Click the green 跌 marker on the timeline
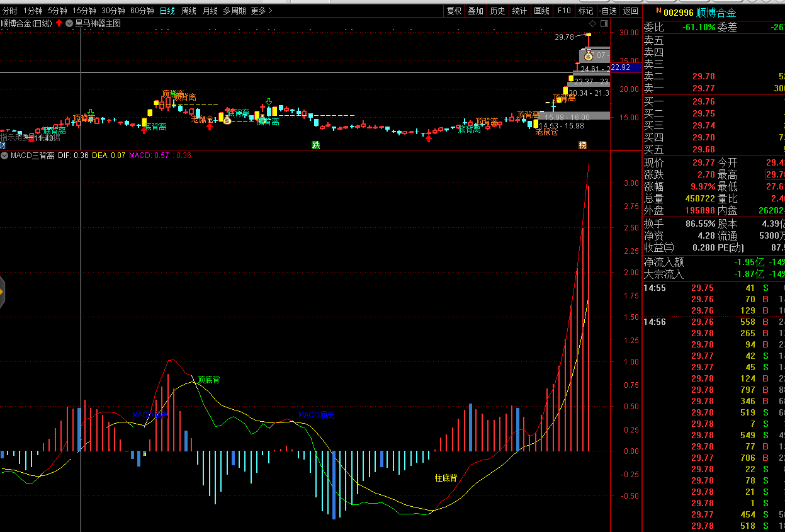This screenshot has height=532, width=785. pyautogui.click(x=315, y=145)
